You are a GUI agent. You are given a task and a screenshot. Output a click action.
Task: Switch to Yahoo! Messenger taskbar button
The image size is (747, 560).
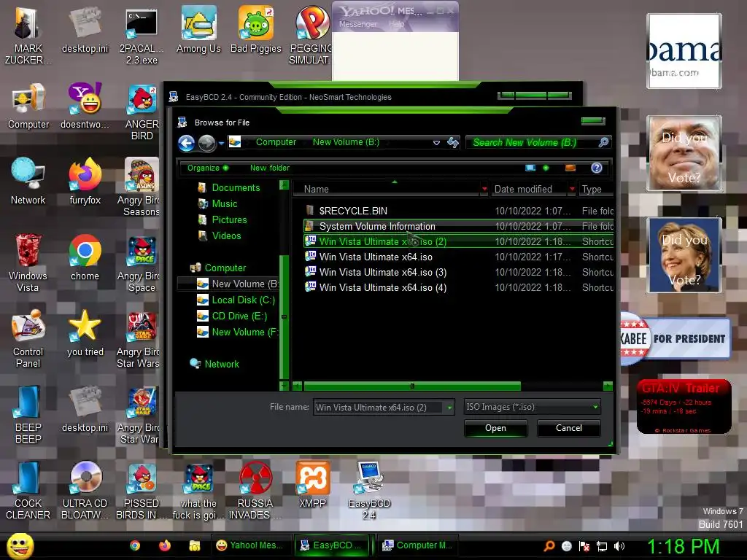[250, 545]
